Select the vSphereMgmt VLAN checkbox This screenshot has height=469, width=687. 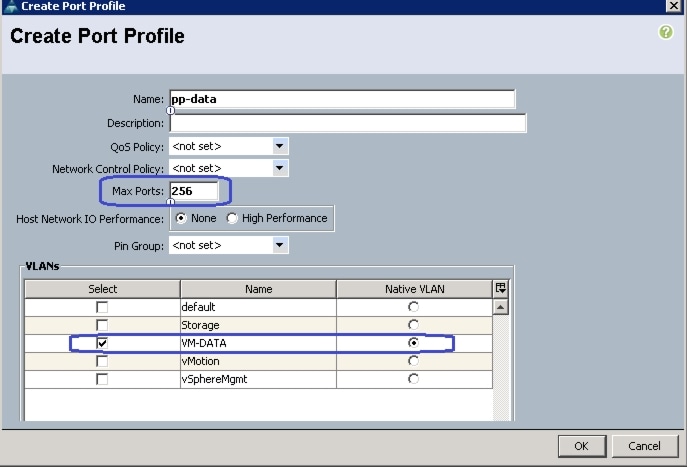pyautogui.click(x=102, y=379)
